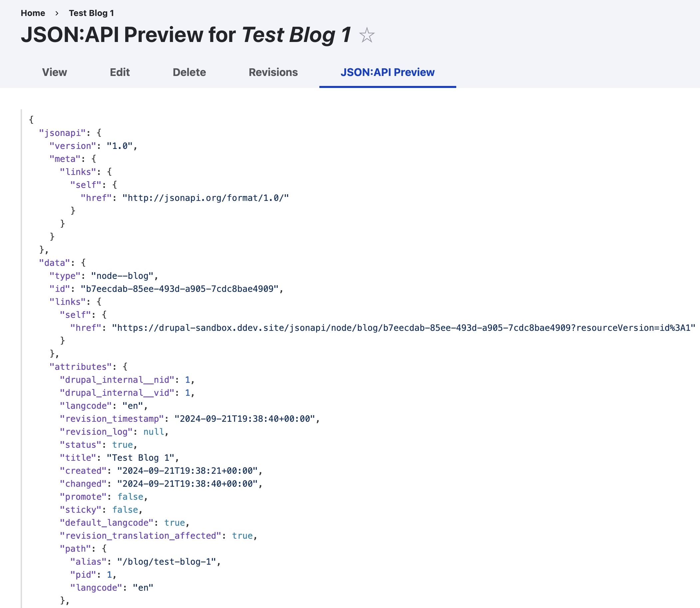Viewport: 700px width, 608px height.
Task: Click the jsonapi.org format URL string
Action: point(205,198)
